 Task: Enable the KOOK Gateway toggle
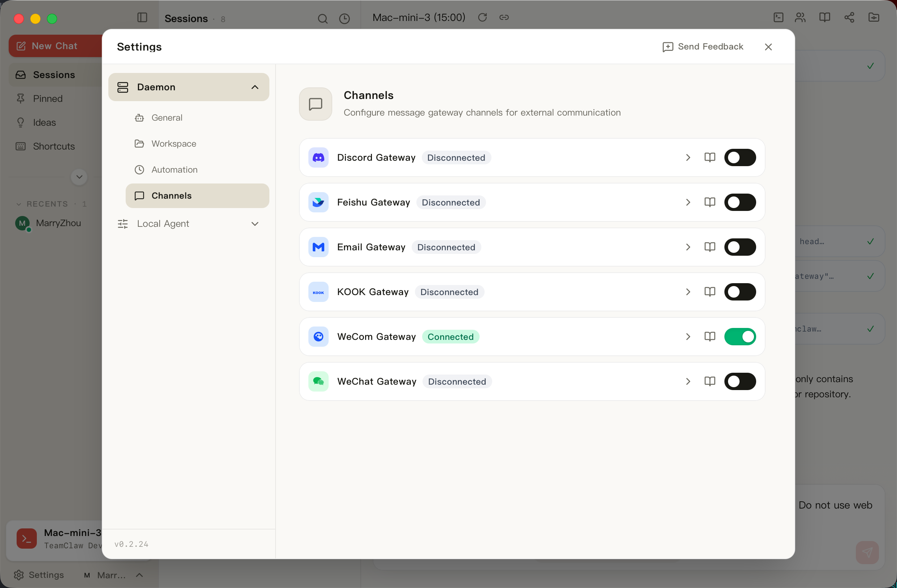(740, 292)
